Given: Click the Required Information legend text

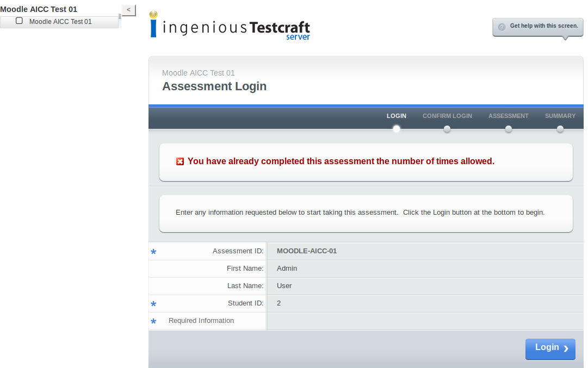Looking at the screenshot, I should click(201, 321).
